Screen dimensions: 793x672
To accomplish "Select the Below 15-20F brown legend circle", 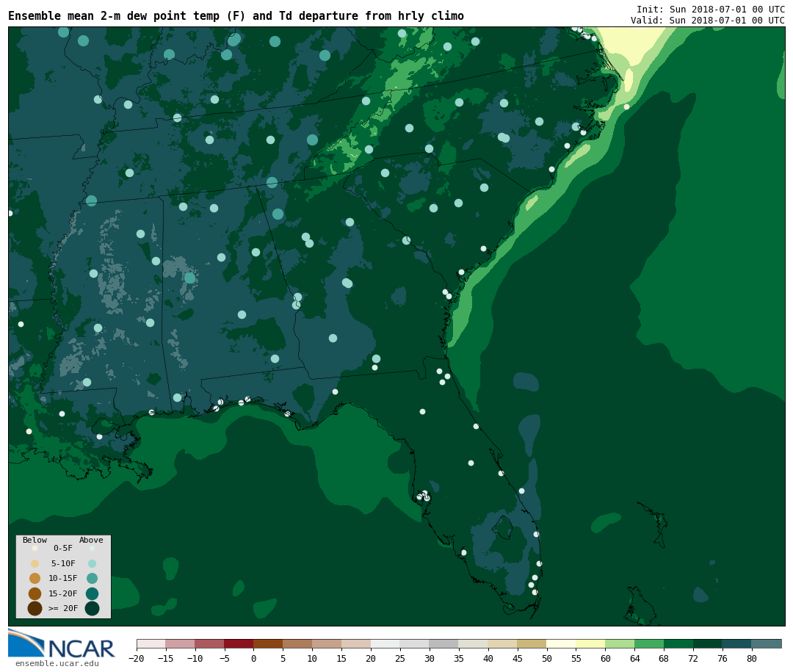I will pos(35,593).
